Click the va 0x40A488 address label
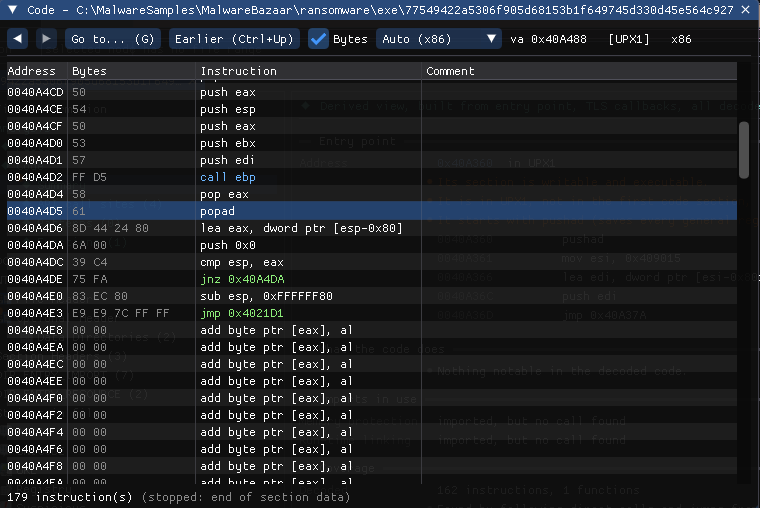This screenshot has width=760, height=508. coord(548,39)
